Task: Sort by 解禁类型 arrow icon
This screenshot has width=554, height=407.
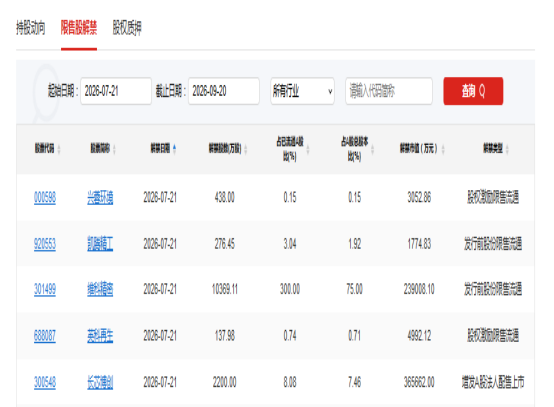Action: click(x=507, y=149)
